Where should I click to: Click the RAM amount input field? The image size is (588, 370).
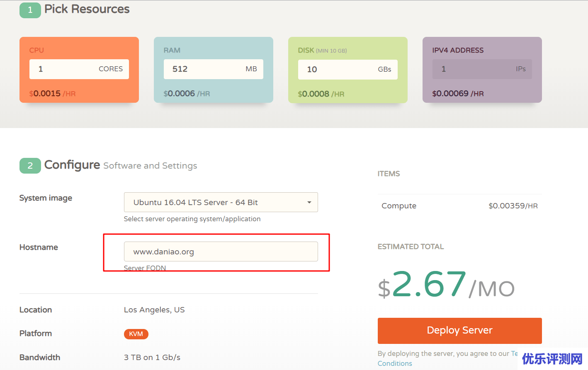213,69
